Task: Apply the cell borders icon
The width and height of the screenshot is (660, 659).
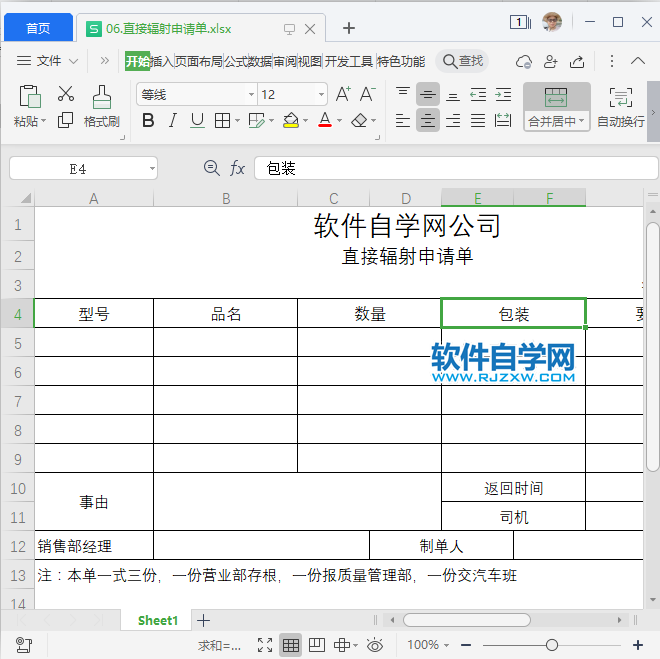Action: click(x=222, y=121)
